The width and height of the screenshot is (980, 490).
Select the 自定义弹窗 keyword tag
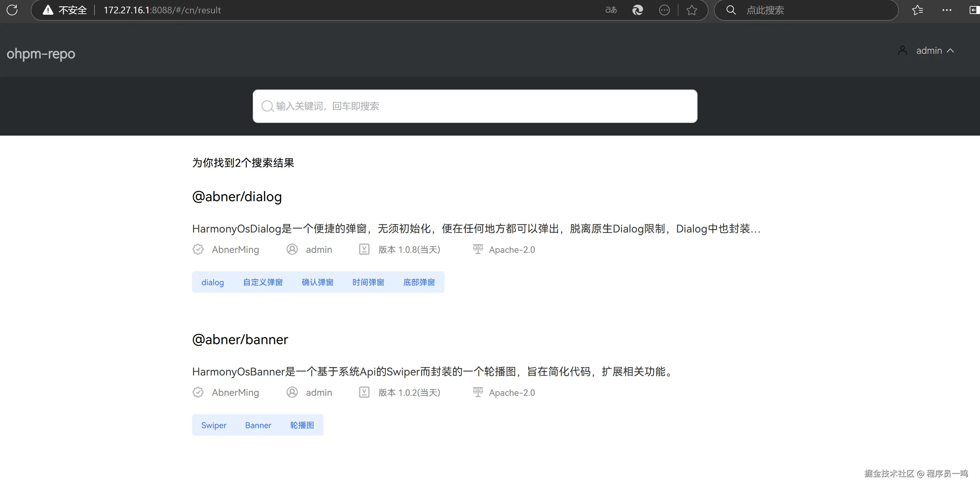pyautogui.click(x=262, y=282)
